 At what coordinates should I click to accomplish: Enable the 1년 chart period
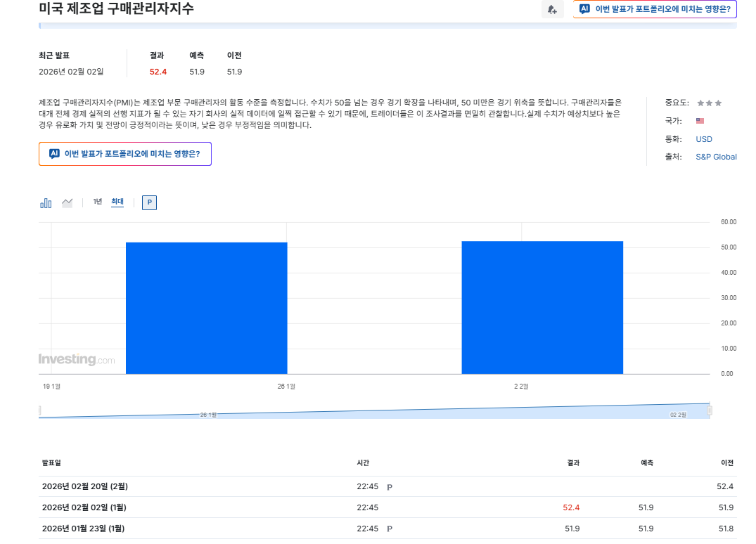tap(97, 202)
